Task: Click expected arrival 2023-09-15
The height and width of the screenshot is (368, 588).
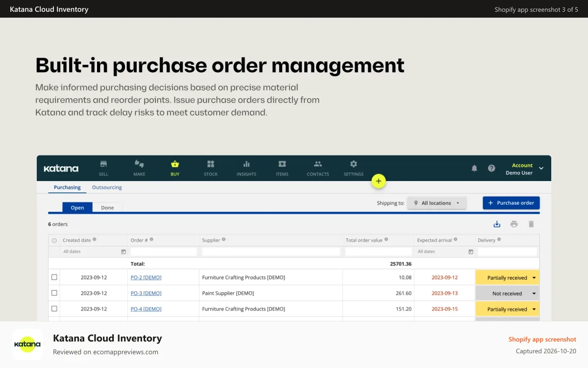Action: [444, 309]
